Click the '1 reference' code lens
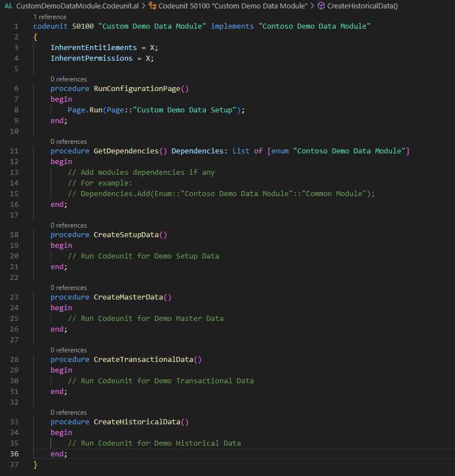The image size is (455, 476). (50, 17)
